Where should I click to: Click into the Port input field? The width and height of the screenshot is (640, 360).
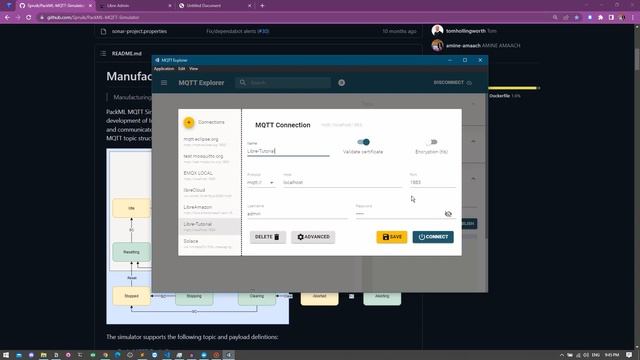(433, 182)
